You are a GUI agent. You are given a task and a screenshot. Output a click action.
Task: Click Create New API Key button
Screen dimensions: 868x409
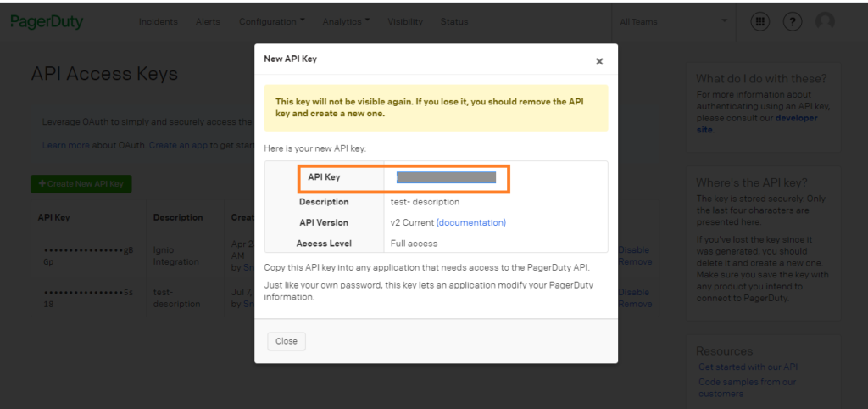click(x=81, y=183)
